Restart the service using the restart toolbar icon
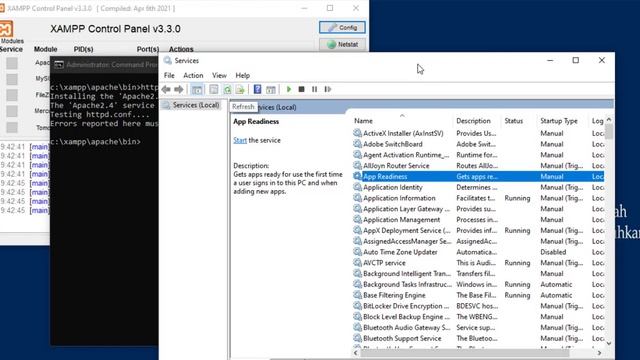Viewport: 640px width, 360px height. pyautogui.click(x=328, y=89)
